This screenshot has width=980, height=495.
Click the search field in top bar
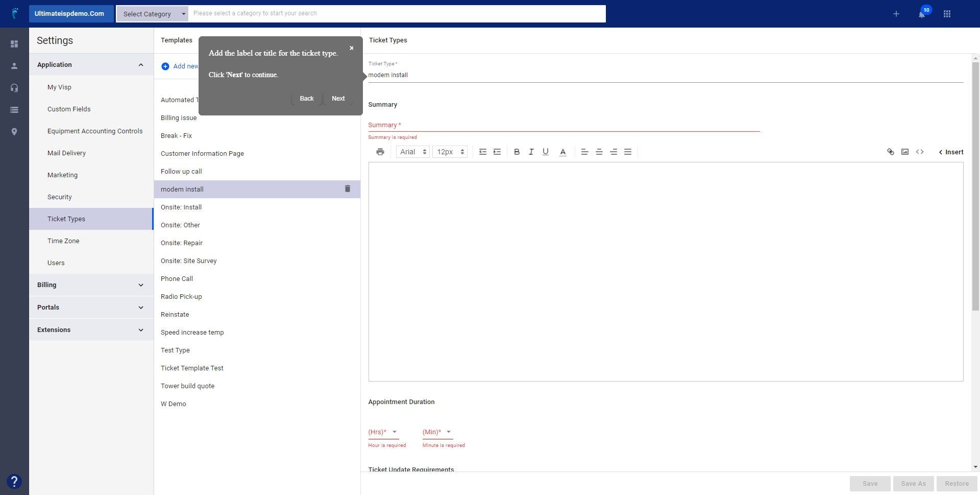tap(397, 14)
